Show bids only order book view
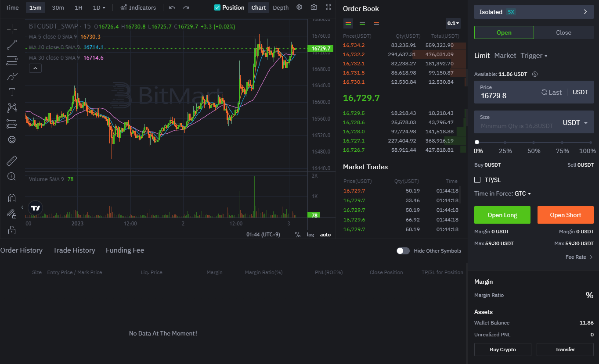Image resolution: width=599 pixels, height=364 pixels. pyautogui.click(x=362, y=23)
